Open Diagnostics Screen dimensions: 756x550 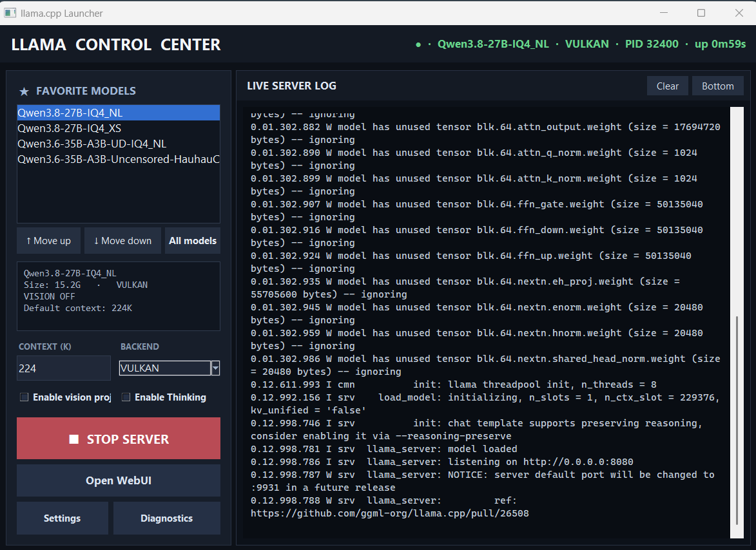[166, 518]
